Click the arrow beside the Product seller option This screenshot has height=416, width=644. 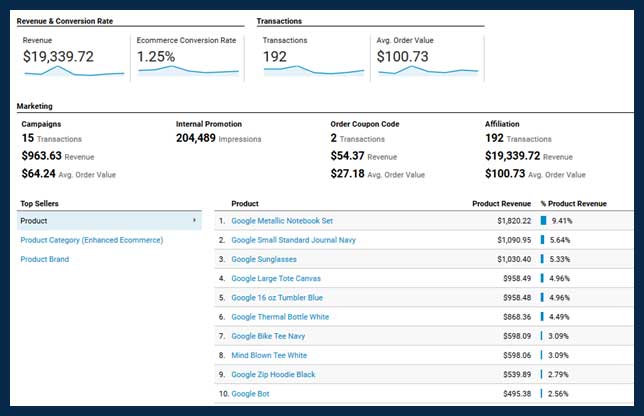pos(194,221)
